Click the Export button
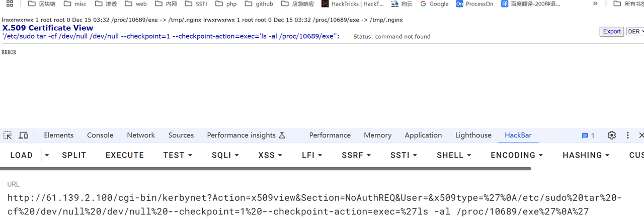Screen dimensions: 644x220 coord(612,31)
